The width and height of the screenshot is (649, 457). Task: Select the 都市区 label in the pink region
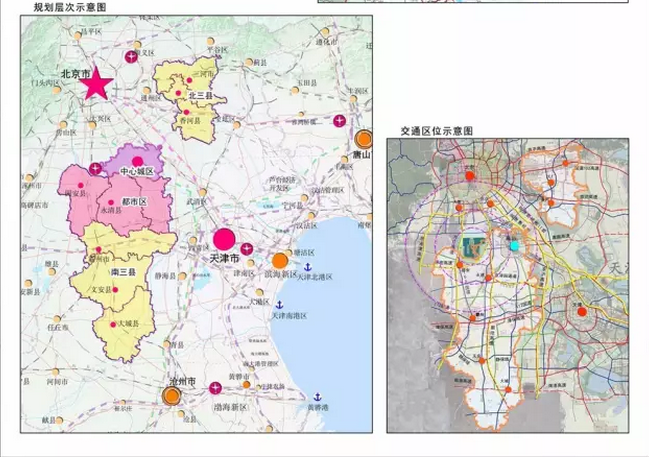[x=133, y=202]
